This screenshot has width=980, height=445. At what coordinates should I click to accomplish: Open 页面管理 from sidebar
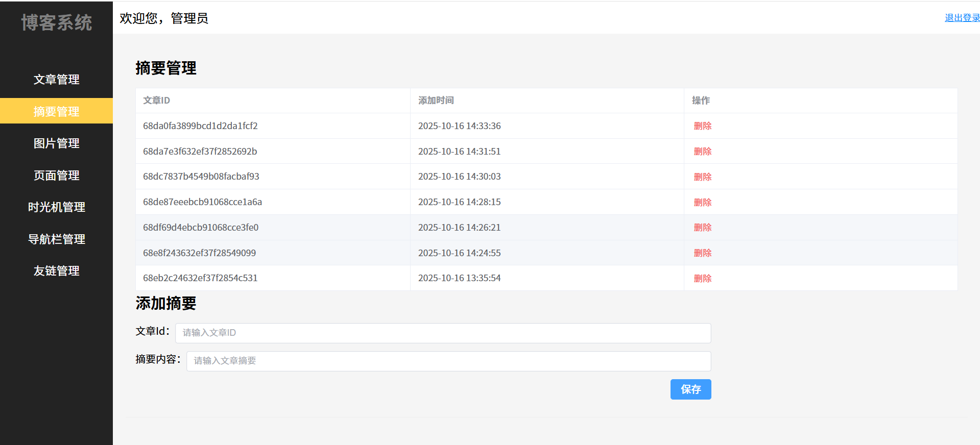(x=56, y=176)
